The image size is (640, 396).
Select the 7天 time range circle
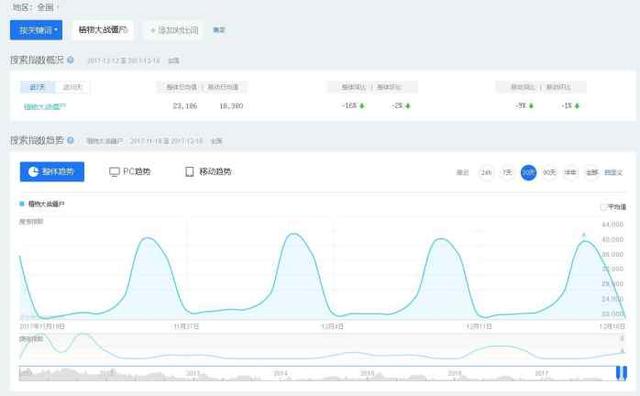point(507,173)
